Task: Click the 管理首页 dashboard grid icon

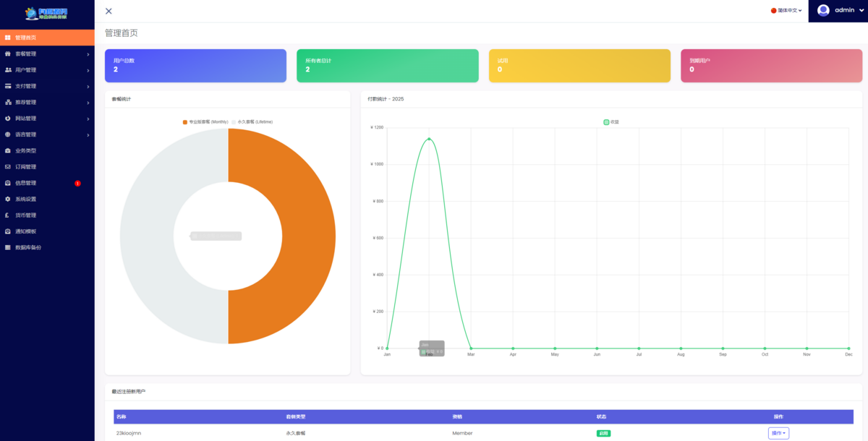Action: (x=8, y=38)
